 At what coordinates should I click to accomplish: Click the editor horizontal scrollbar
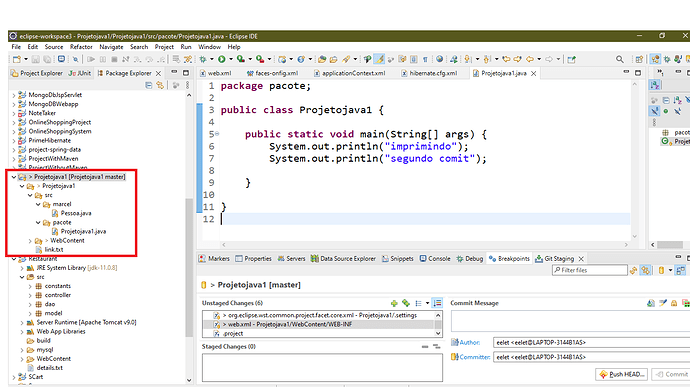(425, 244)
